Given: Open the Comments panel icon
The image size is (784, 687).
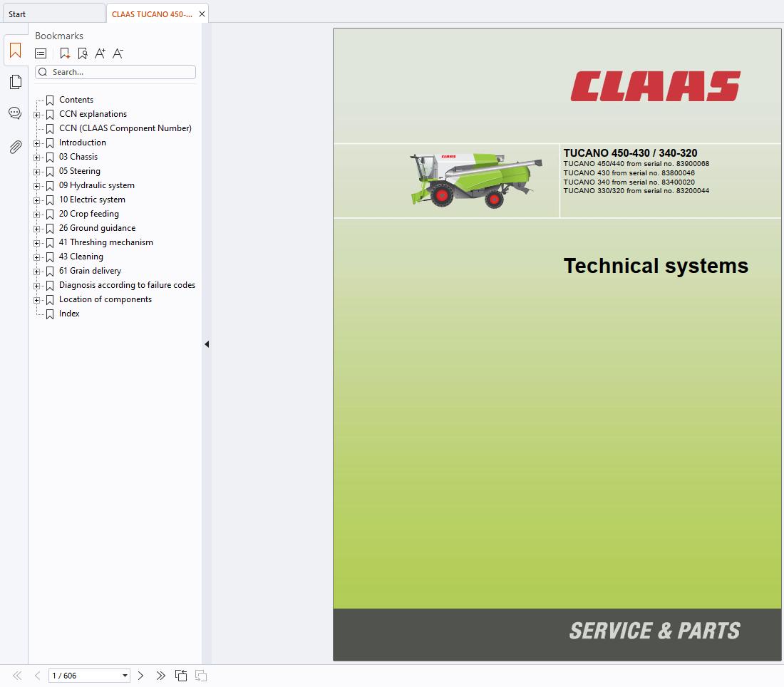Looking at the screenshot, I should [x=15, y=113].
